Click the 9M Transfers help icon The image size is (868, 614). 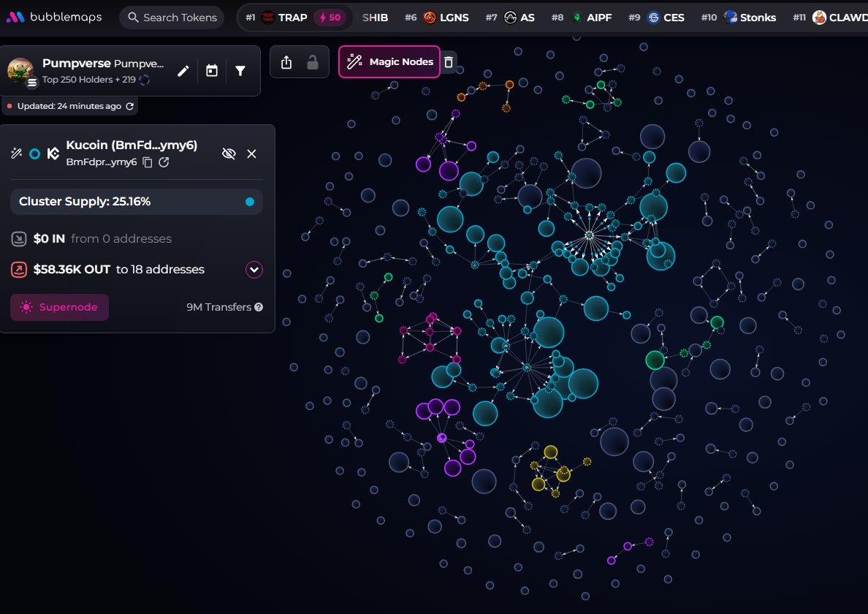pyautogui.click(x=259, y=307)
